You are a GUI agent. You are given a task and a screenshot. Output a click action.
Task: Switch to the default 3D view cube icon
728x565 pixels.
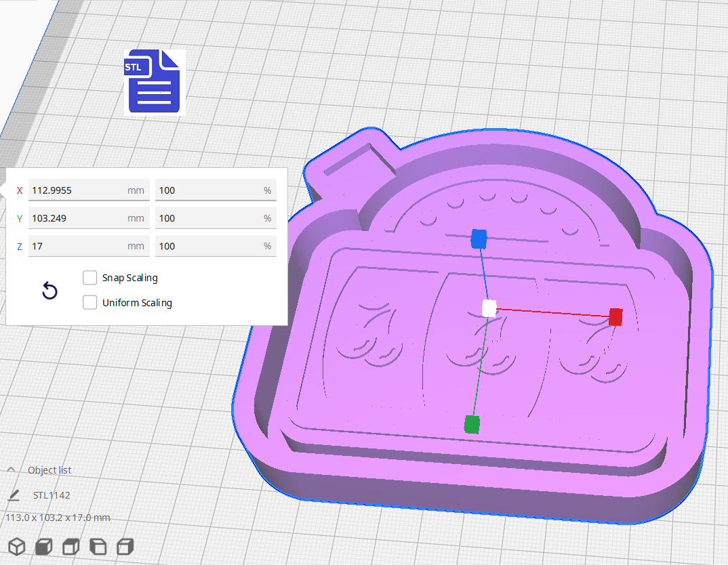click(16, 546)
